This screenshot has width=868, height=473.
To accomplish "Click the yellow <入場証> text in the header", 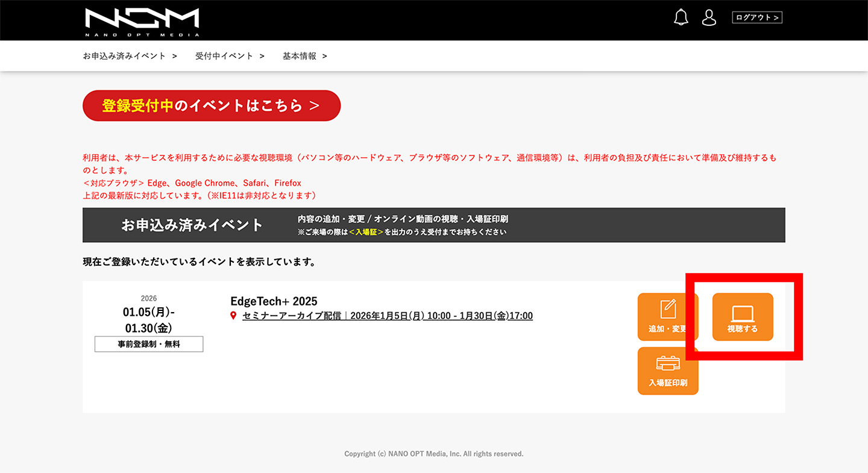I will point(366,232).
